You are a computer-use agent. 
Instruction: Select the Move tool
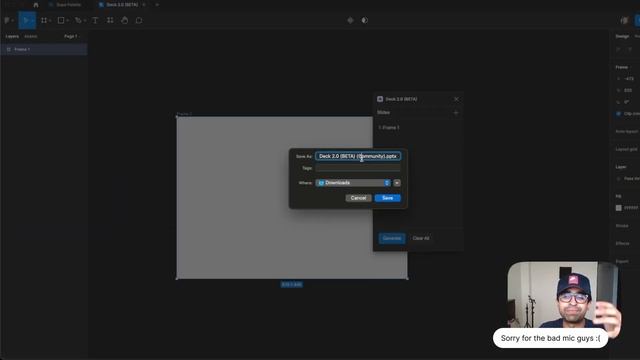[x=25, y=20]
